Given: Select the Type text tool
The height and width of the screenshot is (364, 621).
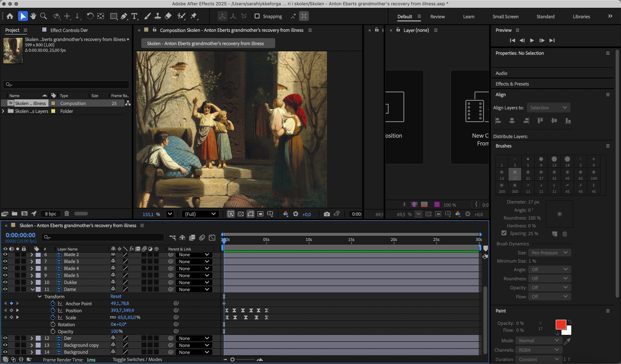Looking at the screenshot, I should pyautogui.click(x=134, y=16).
